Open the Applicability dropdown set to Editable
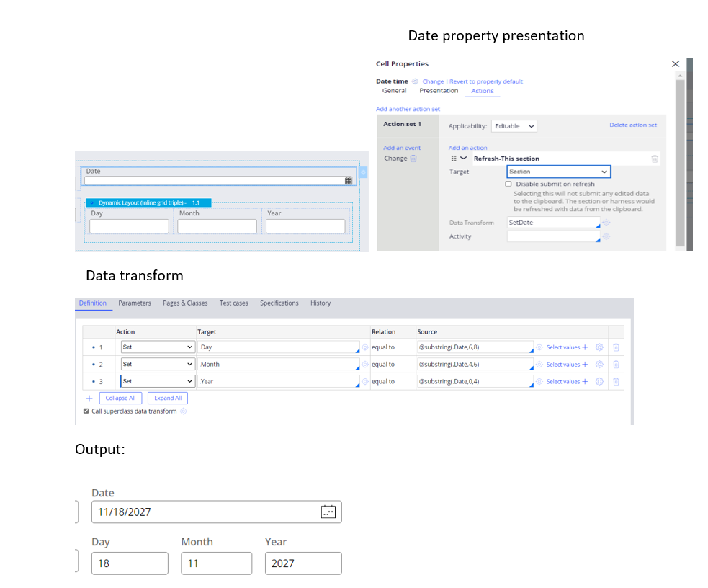 click(x=514, y=126)
